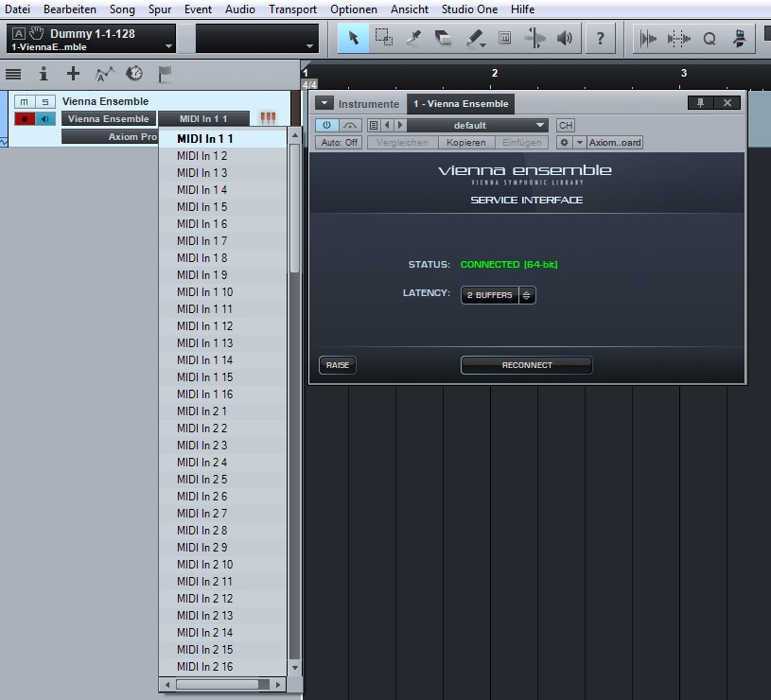The image size is (771, 700).
Task: Toggle monitor on Vienna Ensemble track
Action: coord(45,119)
